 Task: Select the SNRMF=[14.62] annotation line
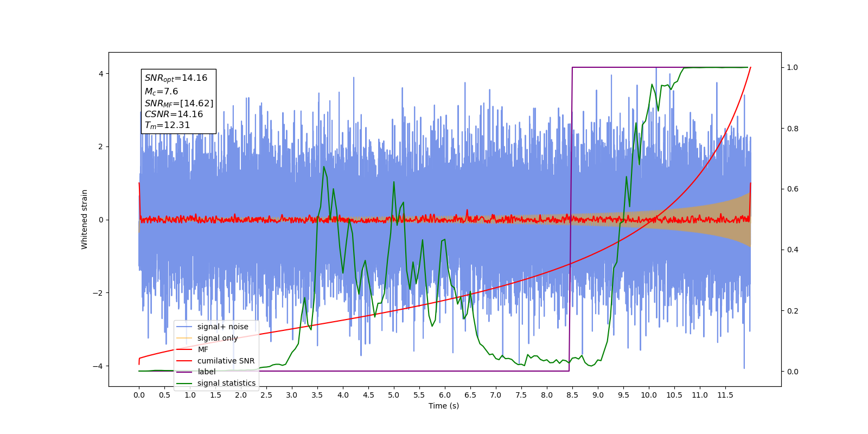179,103
